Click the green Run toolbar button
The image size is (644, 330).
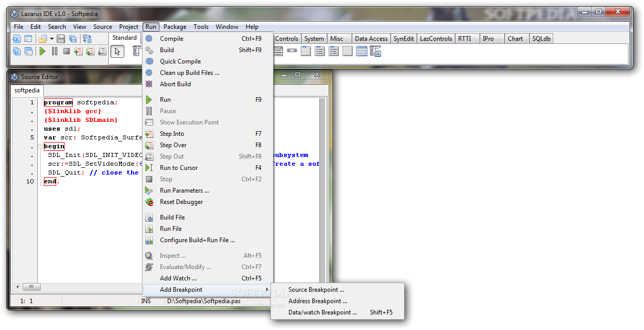point(43,51)
